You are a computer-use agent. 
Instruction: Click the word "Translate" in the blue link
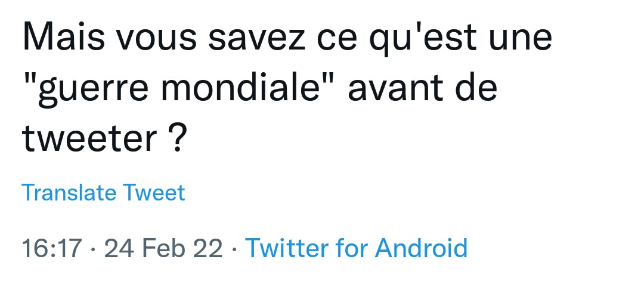(69, 193)
